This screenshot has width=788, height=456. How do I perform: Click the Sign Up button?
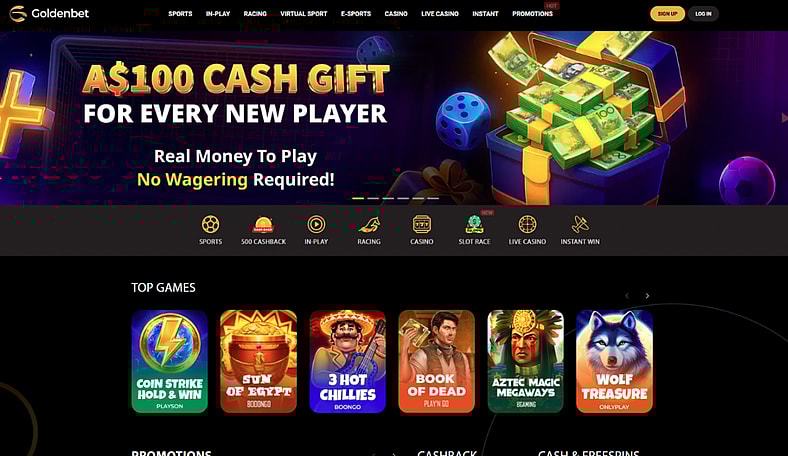pyautogui.click(x=667, y=14)
